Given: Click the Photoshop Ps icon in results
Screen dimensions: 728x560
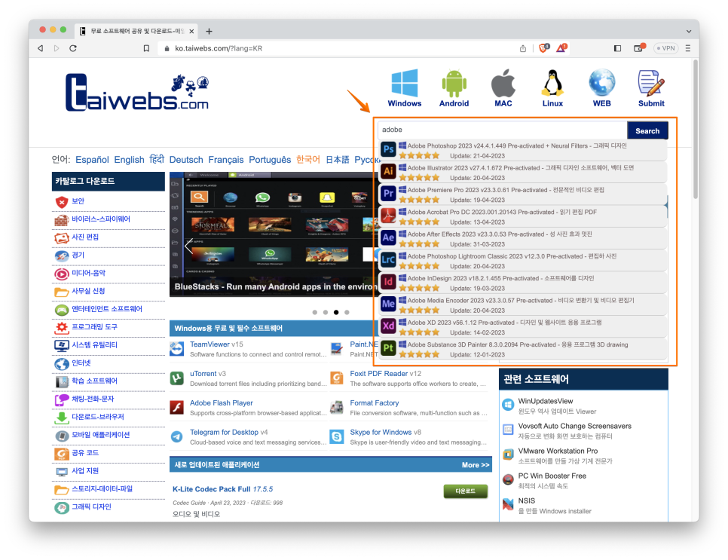Looking at the screenshot, I should (388, 149).
